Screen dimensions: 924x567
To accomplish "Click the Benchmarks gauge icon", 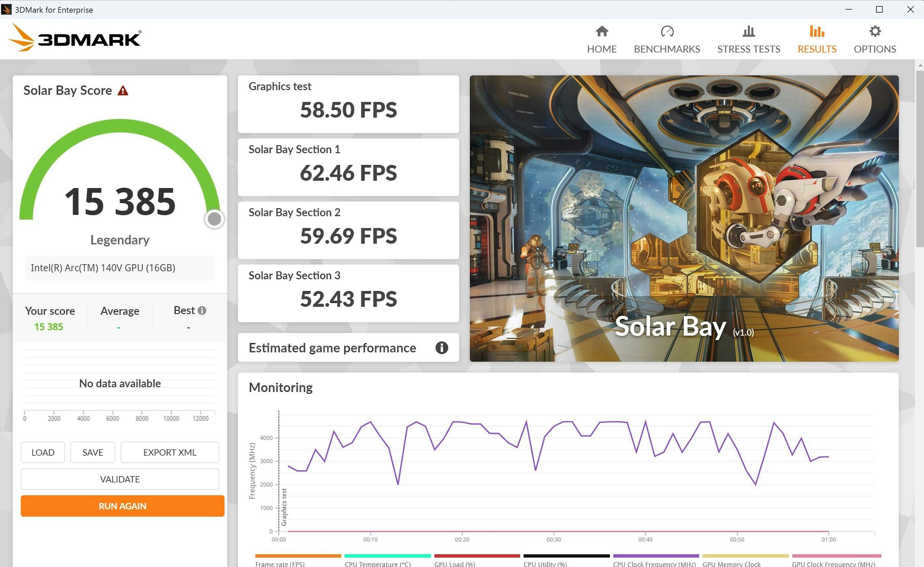I will tap(667, 31).
